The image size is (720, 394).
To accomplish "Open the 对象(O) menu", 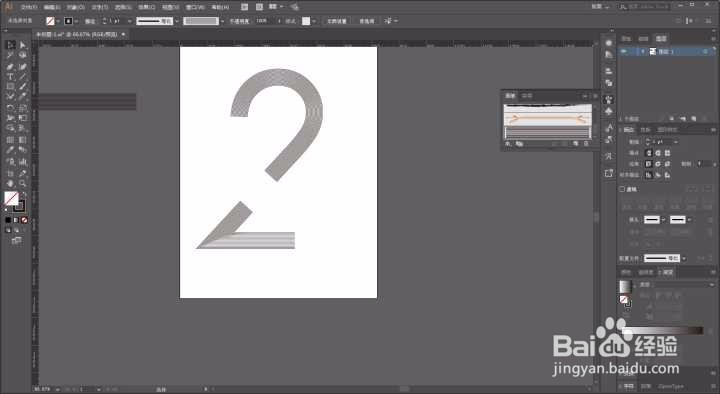I will tap(76, 7).
